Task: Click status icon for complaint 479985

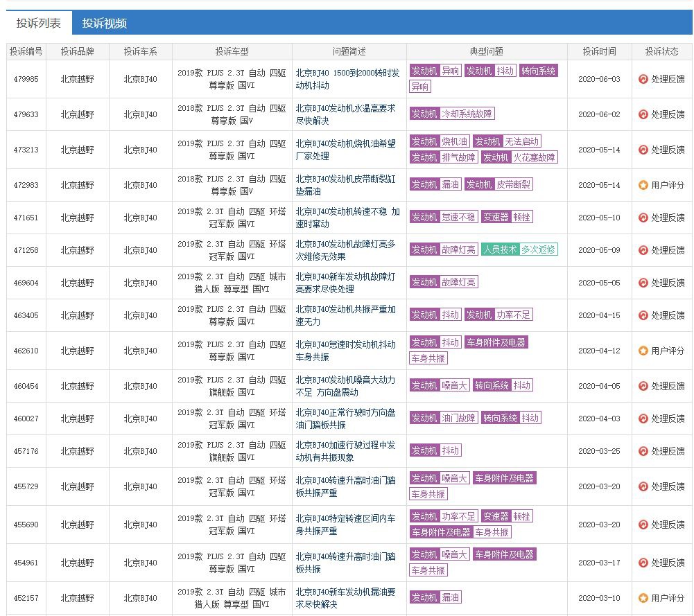Action: click(x=643, y=79)
